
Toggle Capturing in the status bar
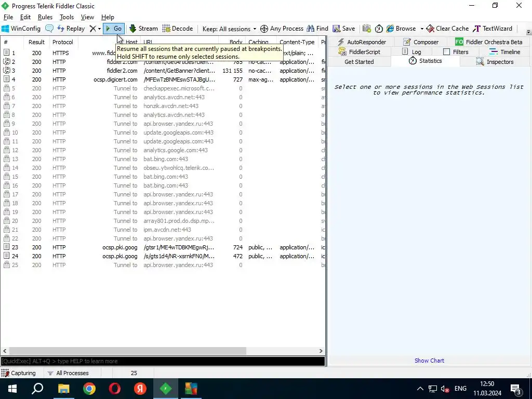pos(19,373)
